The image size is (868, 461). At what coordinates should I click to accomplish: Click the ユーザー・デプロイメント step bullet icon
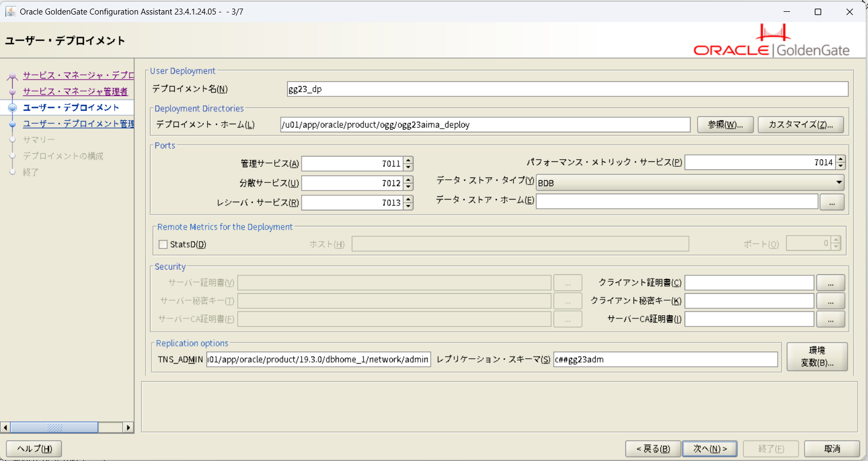coord(12,108)
